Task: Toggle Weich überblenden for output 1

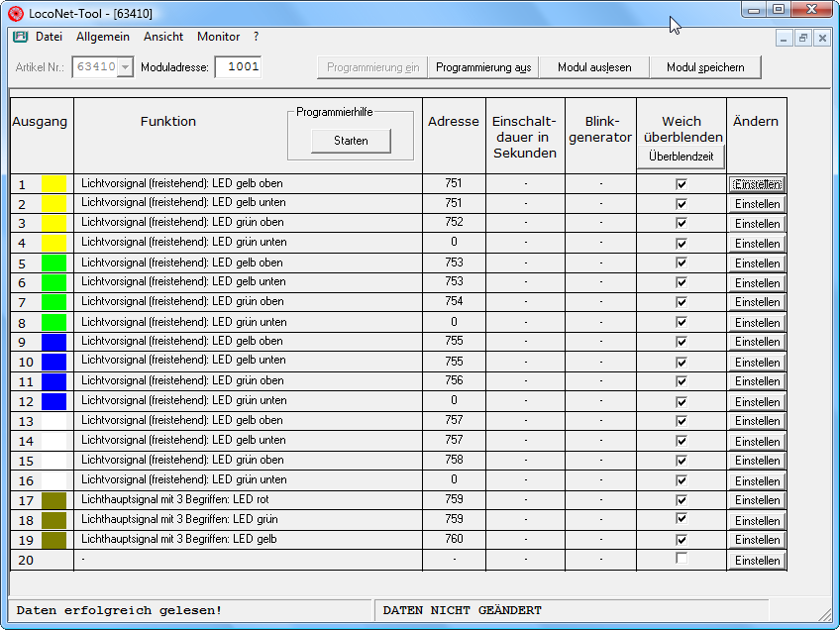Action: coord(682,184)
